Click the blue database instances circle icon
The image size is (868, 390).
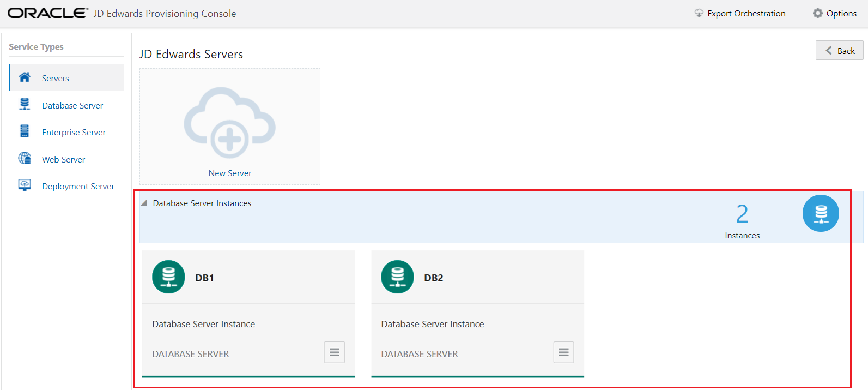pyautogui.click(x=821, y=213)
